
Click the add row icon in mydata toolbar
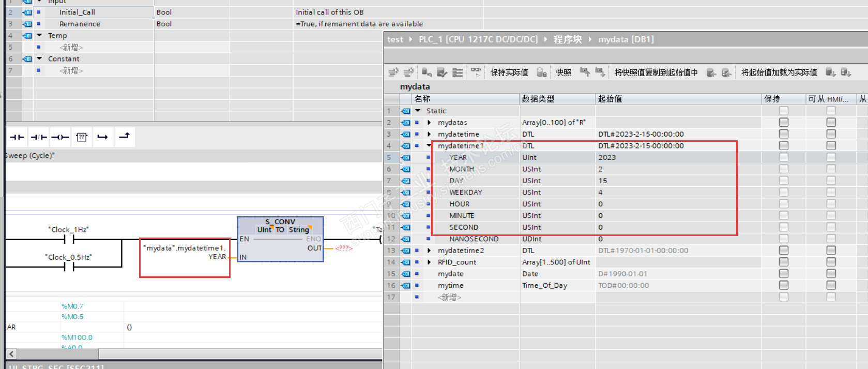click(x=409, y=72)
